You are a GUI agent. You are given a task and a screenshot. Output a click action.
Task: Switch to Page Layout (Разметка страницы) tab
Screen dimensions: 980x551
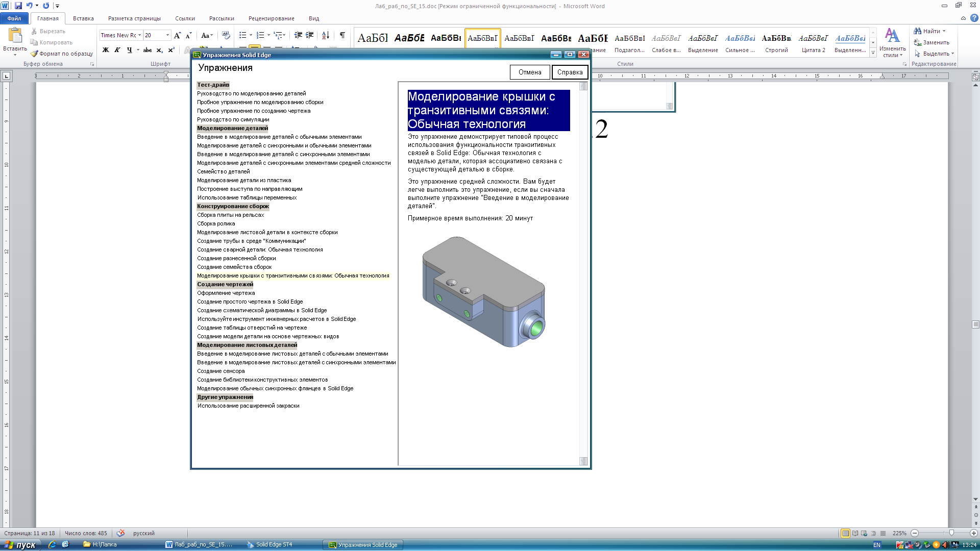click(134, 18)
